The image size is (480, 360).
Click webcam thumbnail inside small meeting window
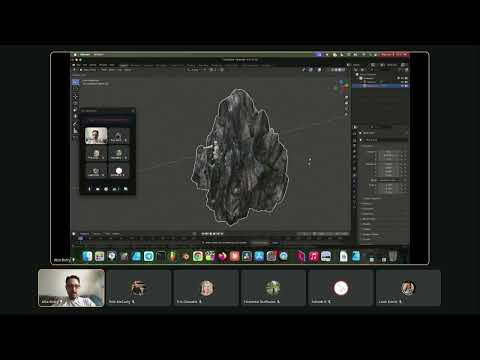(96, 136)
